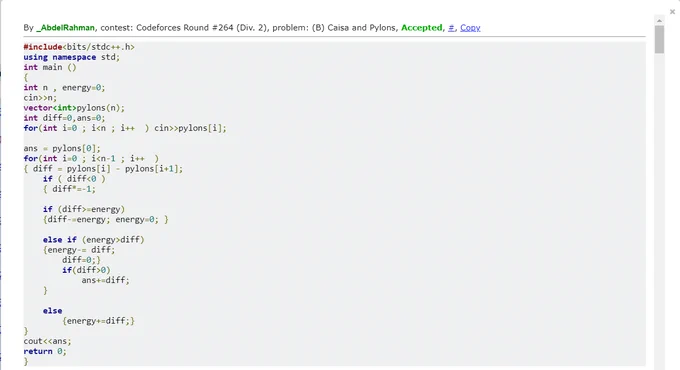Click the 'cin>>pylons[i];' loop line
The width and height of the screenshot is (680, 370).
point(125,128)
